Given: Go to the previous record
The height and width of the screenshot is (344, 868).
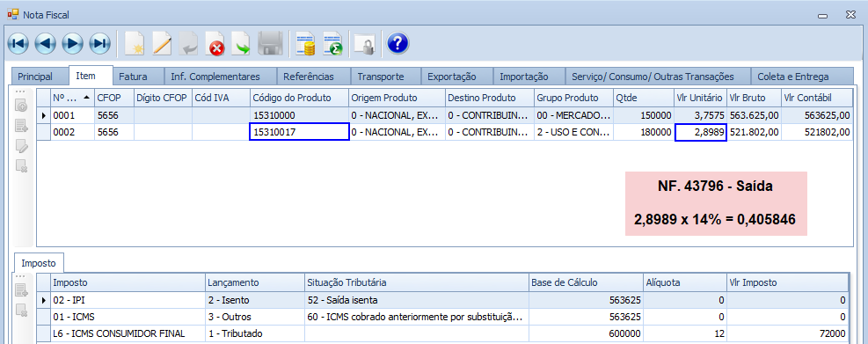Looking at the screenshot, I should pyautogui.click(x=46, y=43).
